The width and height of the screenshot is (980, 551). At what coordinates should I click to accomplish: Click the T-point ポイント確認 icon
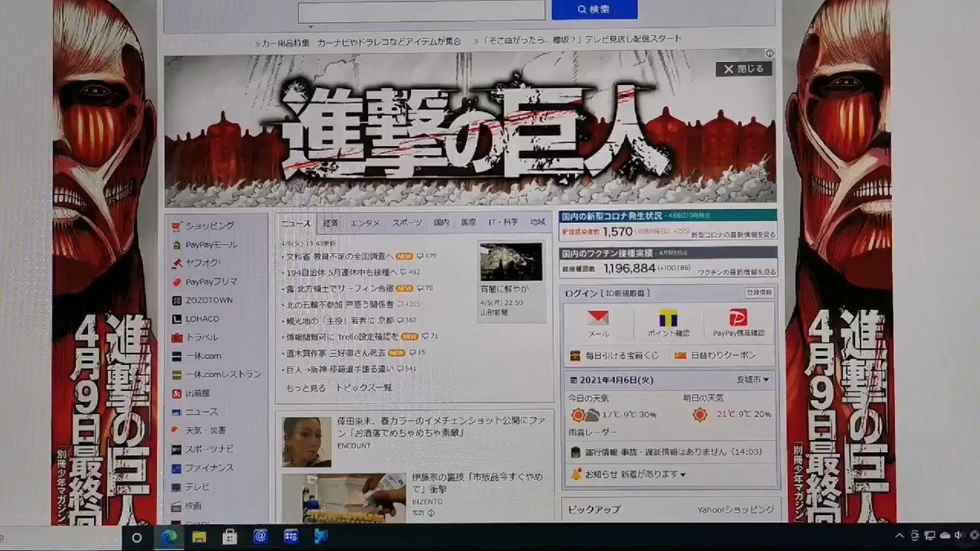point(668,318)
